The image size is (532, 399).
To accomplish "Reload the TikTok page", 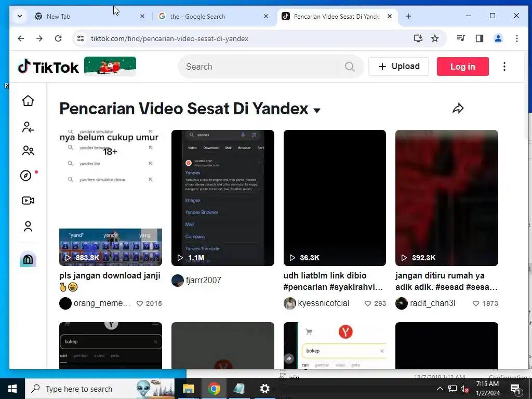I will pyautogui.click(x=58, y=38).
